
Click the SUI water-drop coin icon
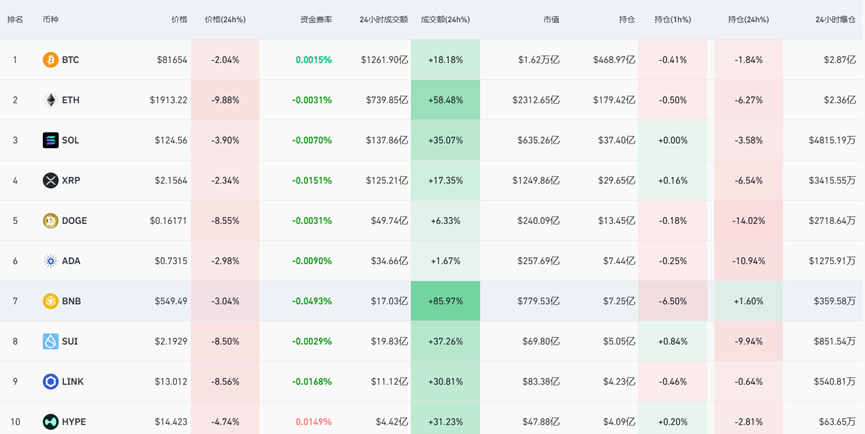tap(50, 341)
